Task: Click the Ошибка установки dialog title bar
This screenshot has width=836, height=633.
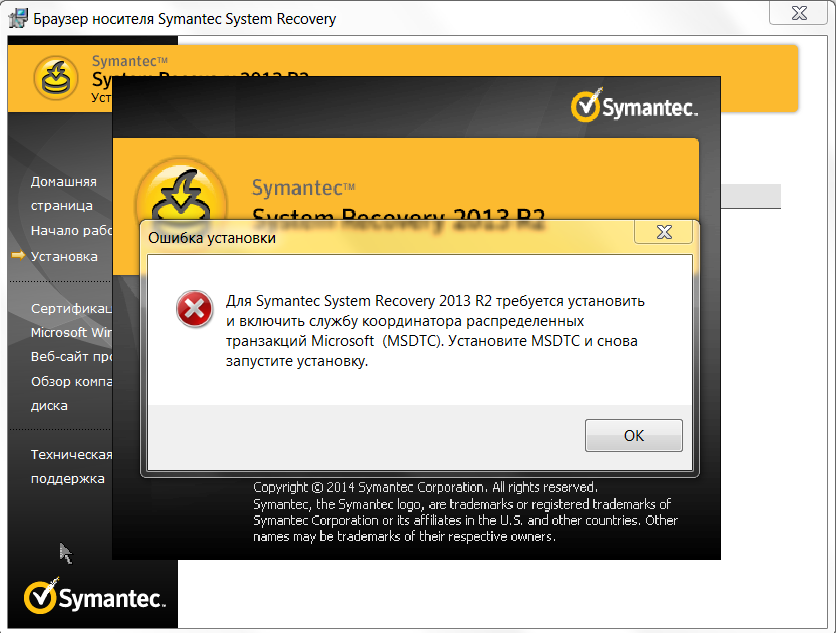Action: click(380, 238)
